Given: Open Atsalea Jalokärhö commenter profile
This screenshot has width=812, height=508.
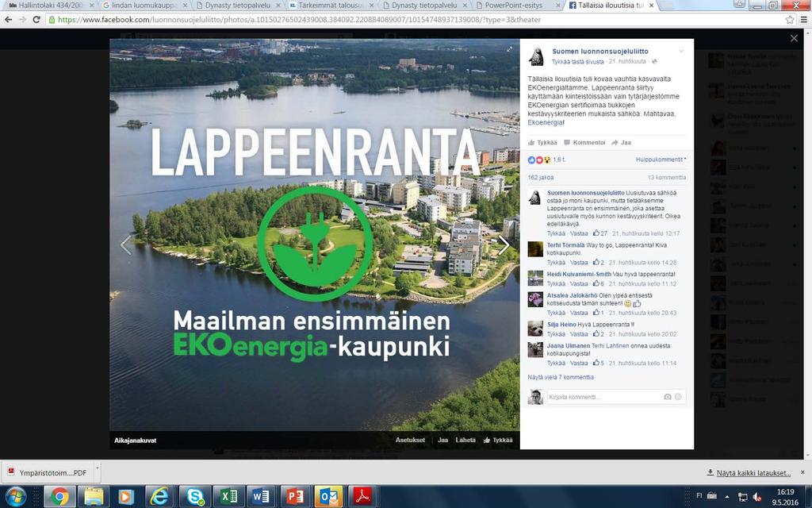Looking at the screenshot, I should click(573, 295).
